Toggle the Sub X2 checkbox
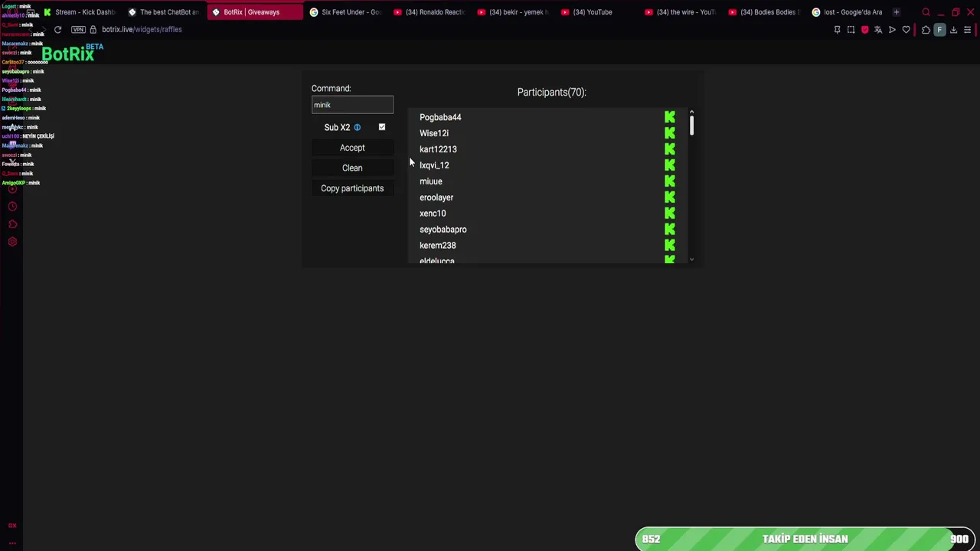The image size is (980, 551). point(382,127)
